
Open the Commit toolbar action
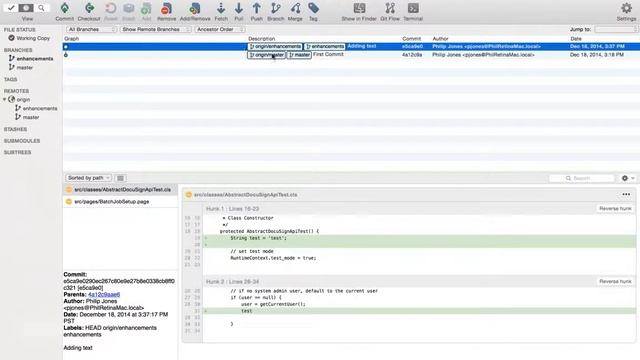click(64, 11)
